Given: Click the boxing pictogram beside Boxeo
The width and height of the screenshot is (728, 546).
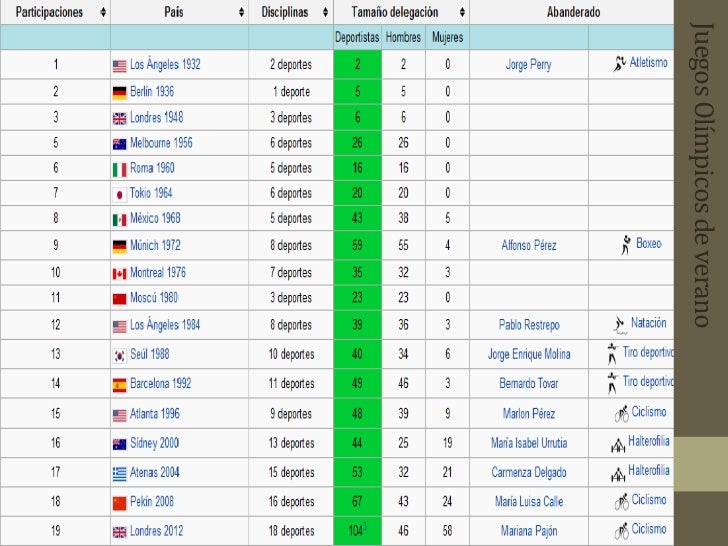Looking at the screenshot, I should pos(625,244).
